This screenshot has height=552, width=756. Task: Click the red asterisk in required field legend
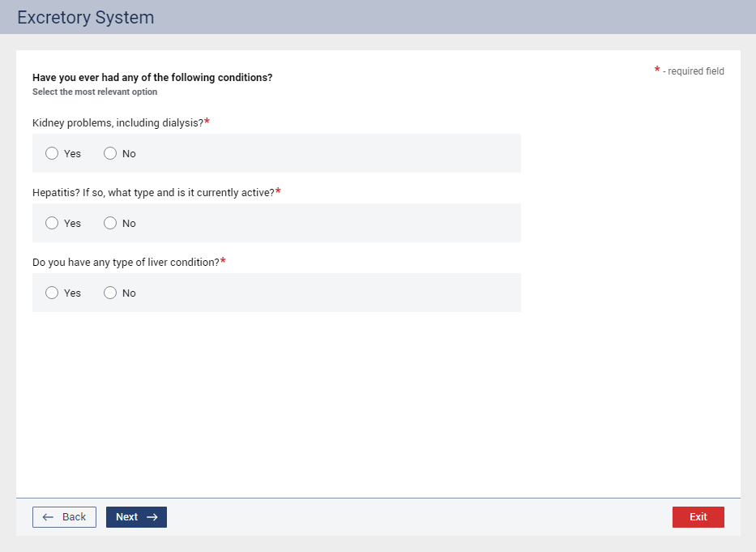click(657, 71)
